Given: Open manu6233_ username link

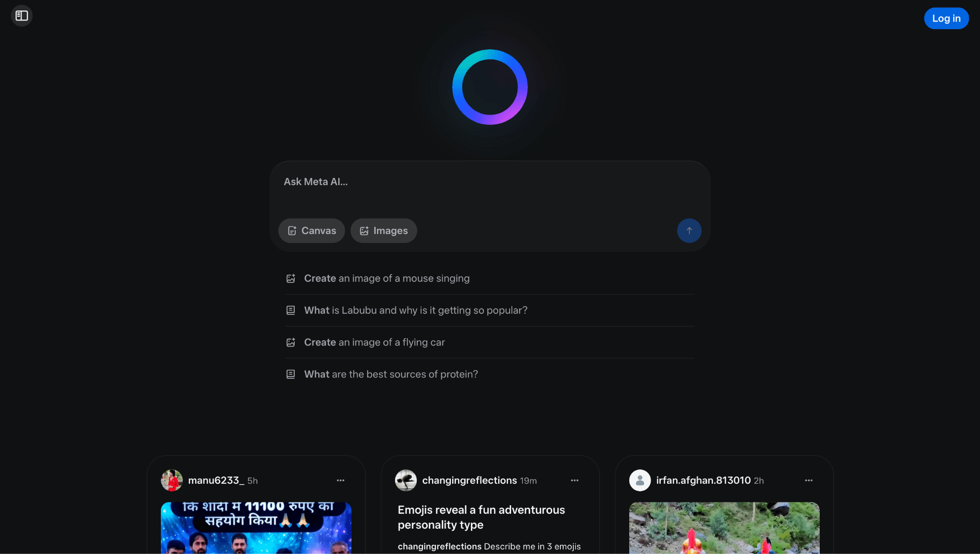Looking at the screenshot, I should pyautogui.click(x=216, y=480).
